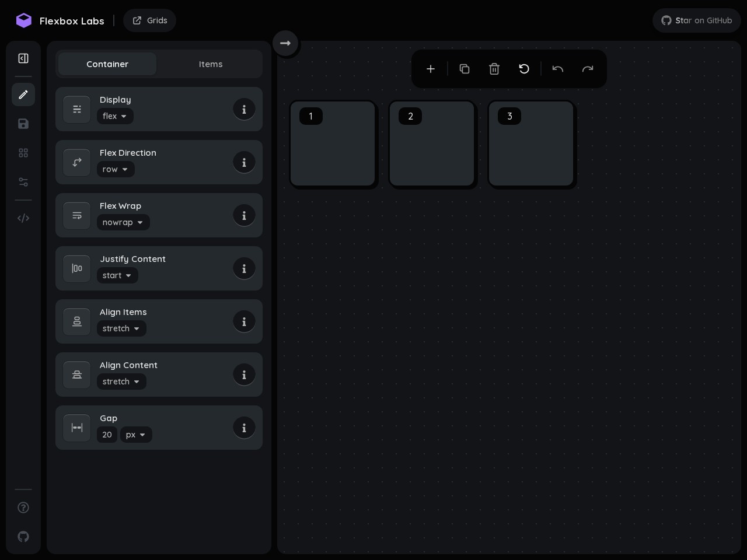The height and width of the screenshot is (560, 747).
Task: Click the Align Items property icon
Action: point(77,321)
